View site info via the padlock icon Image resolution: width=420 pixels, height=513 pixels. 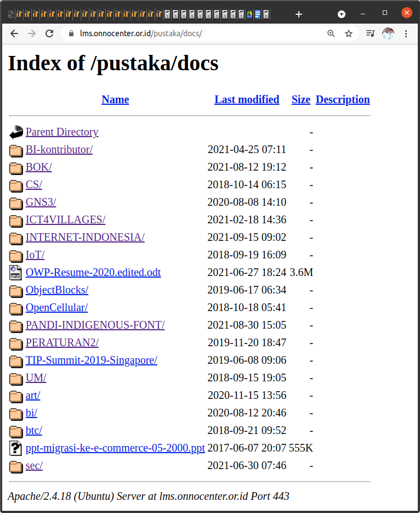pyautogui.click(x=71, y=33)
